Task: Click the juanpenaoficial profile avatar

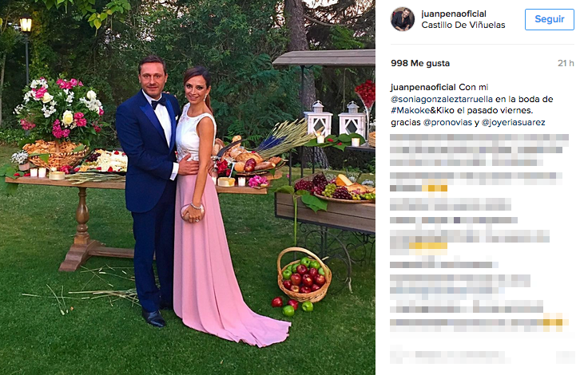Action: [403, 19]
